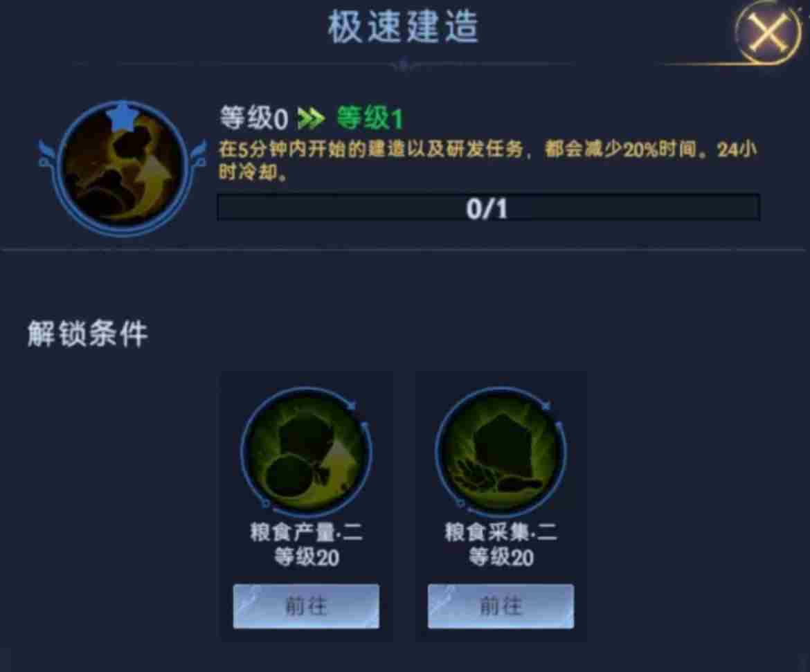Click the 等级0 current level label
This screenshot has height=672, width=810.
click(x=253, y=118)
